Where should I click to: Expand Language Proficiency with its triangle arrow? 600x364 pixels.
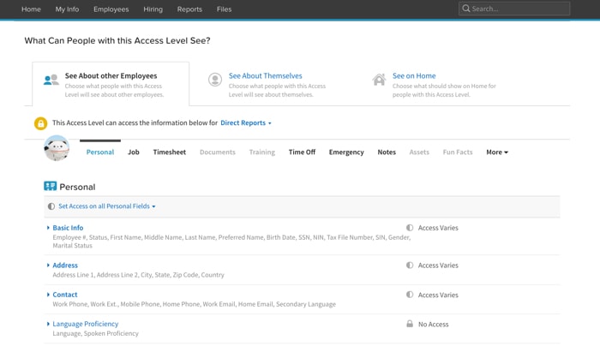[48, 324]
